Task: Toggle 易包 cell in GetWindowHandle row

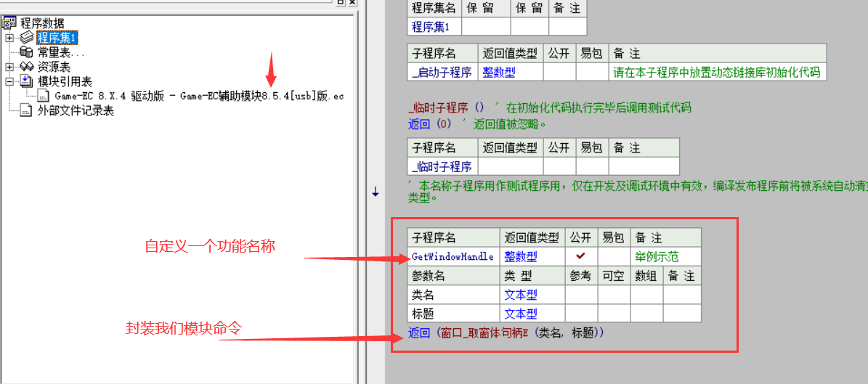Action: click(614, 256)
